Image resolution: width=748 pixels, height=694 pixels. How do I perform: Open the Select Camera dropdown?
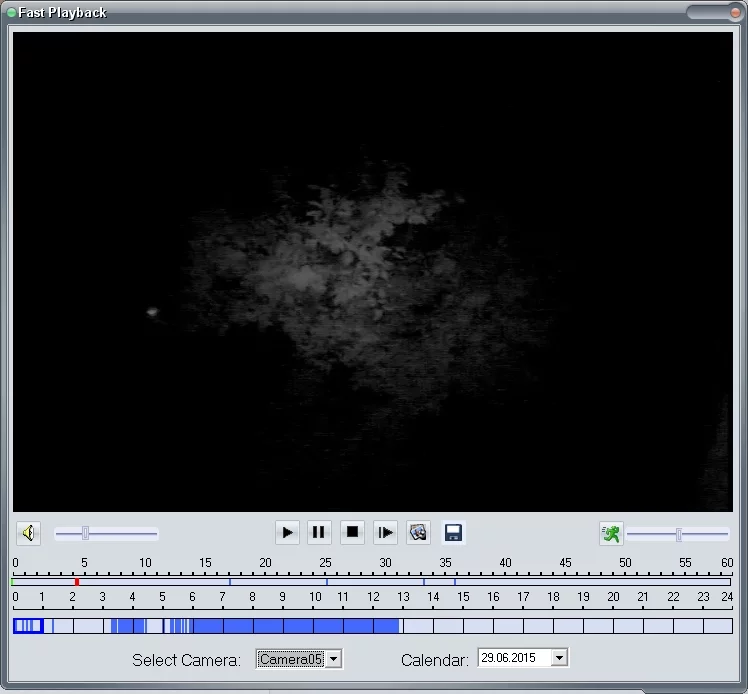(x=333, y=659)
